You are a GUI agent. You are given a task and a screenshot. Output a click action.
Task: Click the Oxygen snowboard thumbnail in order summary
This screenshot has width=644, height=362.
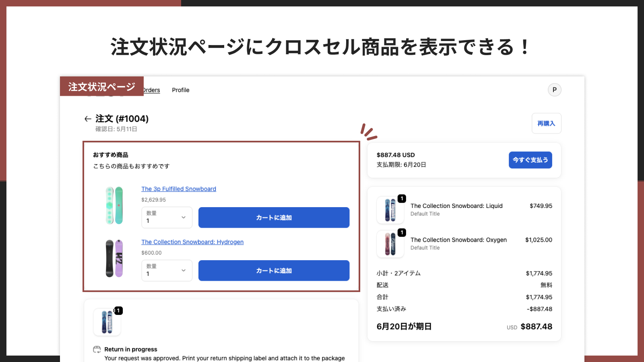[390, 244]
